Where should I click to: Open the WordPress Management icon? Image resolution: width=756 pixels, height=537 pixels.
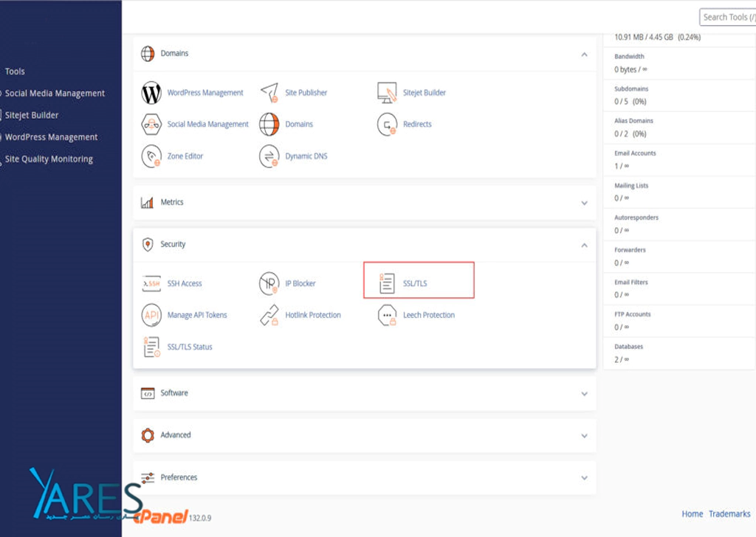(x=151, y=92)
